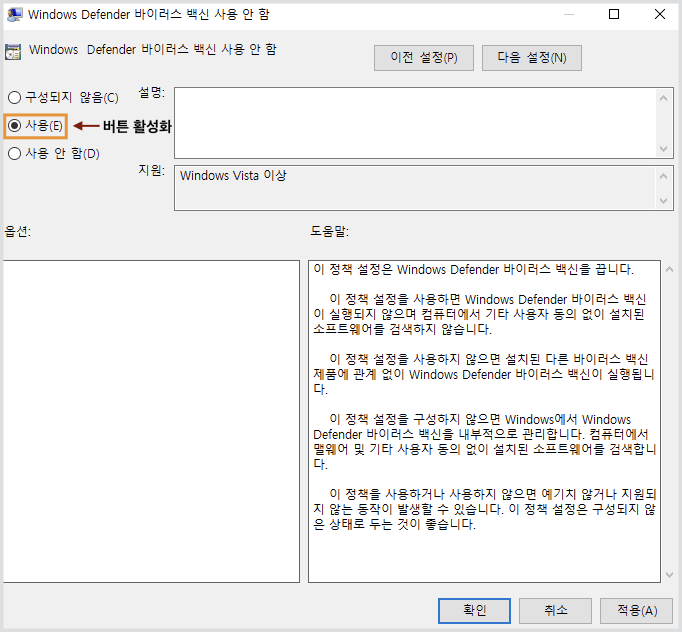Click the title bar application icon
Image resolution: width=682 pixels, height=632 pixels.
(15, 15)
